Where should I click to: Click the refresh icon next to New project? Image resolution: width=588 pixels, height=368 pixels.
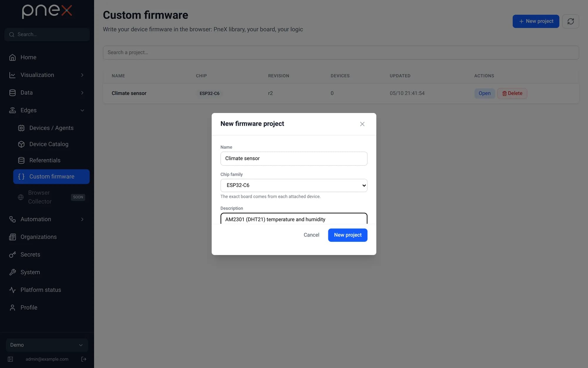tap(570, 21)
